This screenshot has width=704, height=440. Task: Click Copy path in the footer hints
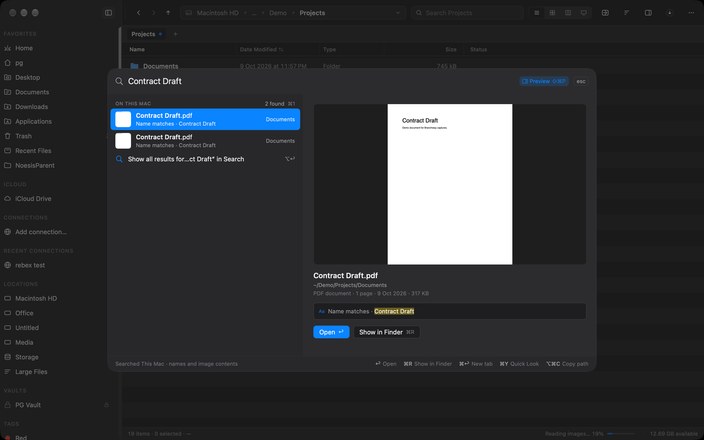coord(567,364)
